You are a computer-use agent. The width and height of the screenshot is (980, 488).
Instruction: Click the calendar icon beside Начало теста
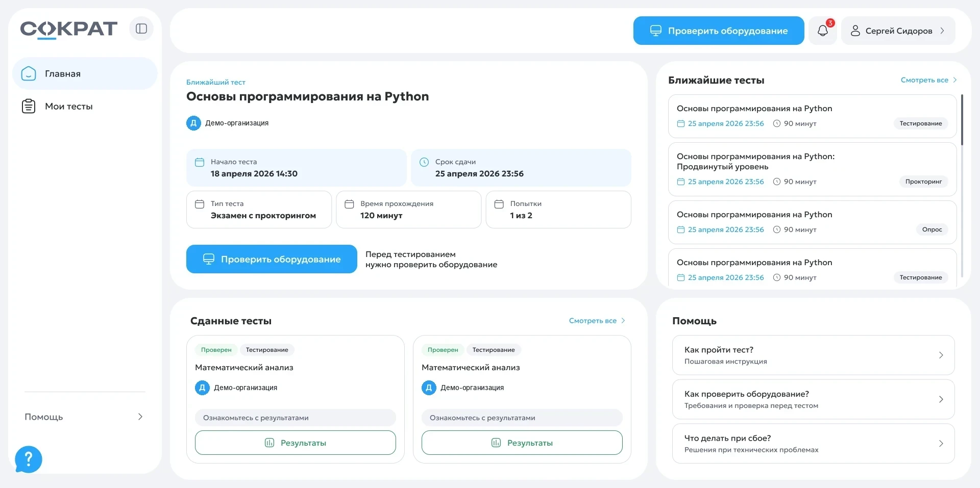pos(200,162)
